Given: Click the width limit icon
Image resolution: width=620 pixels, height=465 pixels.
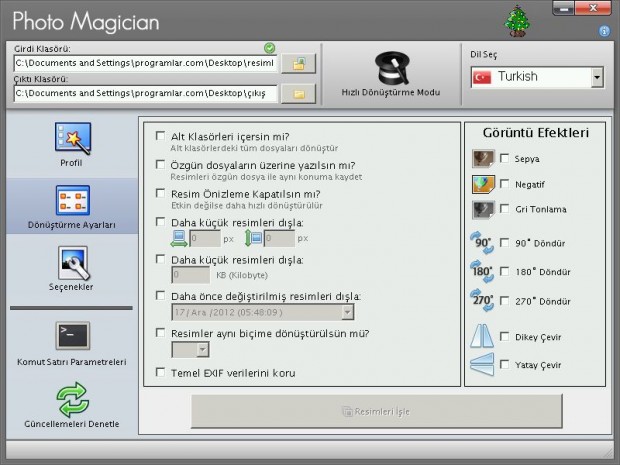Looking at the screenshot, I should click(179, 238).
